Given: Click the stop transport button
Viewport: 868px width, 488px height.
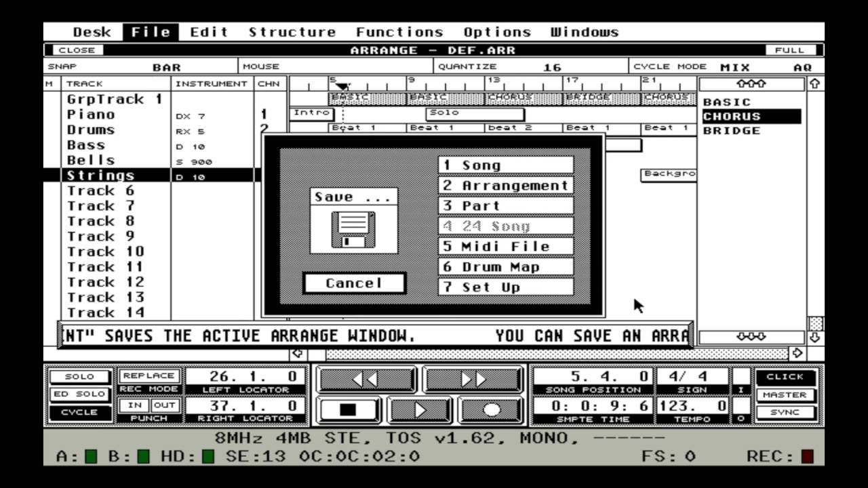Looking at the screenshot, I should tap(349, 410).
